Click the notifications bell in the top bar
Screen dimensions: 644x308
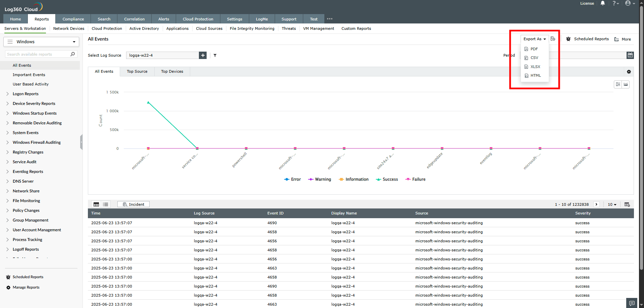[603, 3]
